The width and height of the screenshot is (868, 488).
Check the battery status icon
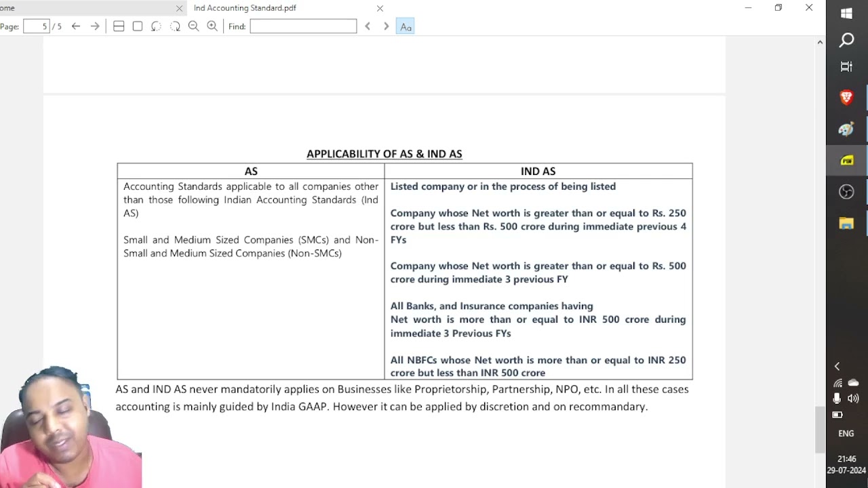pos(837,415)
